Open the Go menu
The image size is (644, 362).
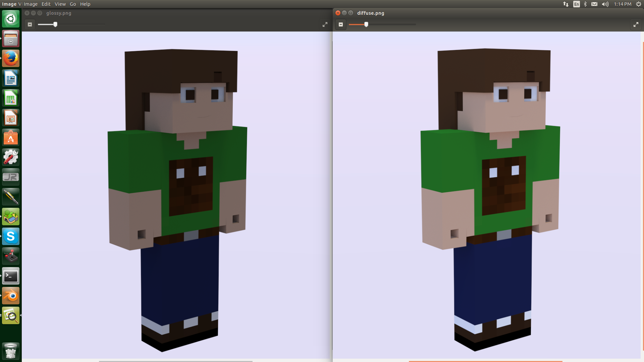[73, 4]
